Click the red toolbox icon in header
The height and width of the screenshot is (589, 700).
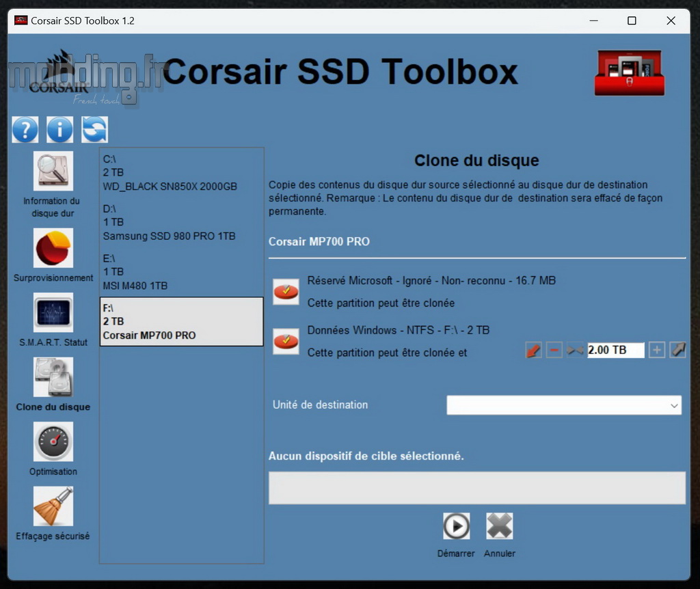(x=630, y=72)
